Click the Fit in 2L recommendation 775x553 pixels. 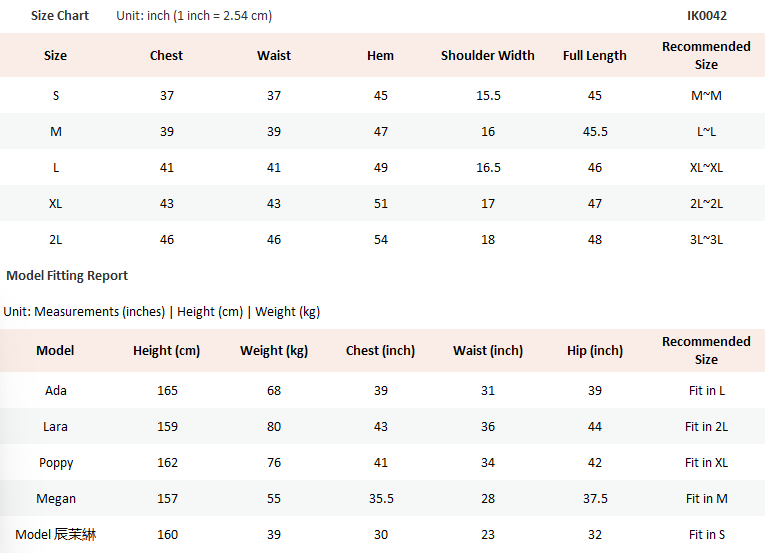pyautogui.click(x=706, y=427)
